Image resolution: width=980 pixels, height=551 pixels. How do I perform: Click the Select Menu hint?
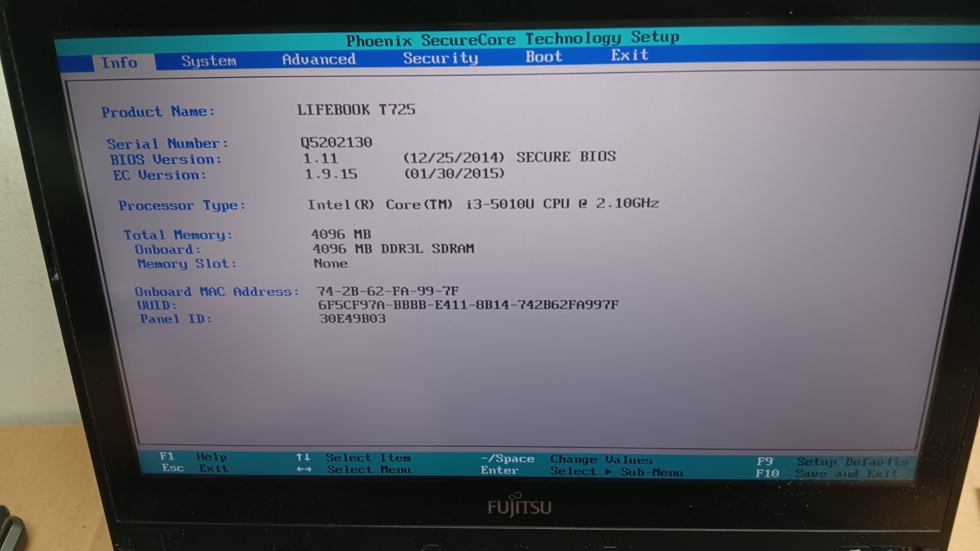(354, 470)
